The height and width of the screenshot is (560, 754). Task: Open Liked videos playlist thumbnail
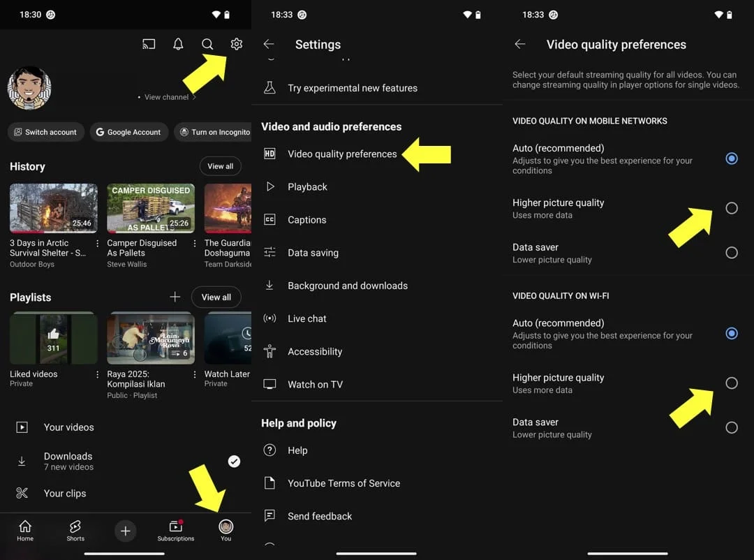(53, 338)
